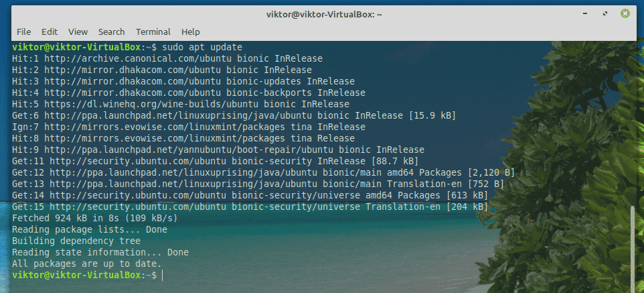The height and width of the screenshot is (293, 644).
Task: Click 'Reading package lists... Done' line
Action: (90, 229)
